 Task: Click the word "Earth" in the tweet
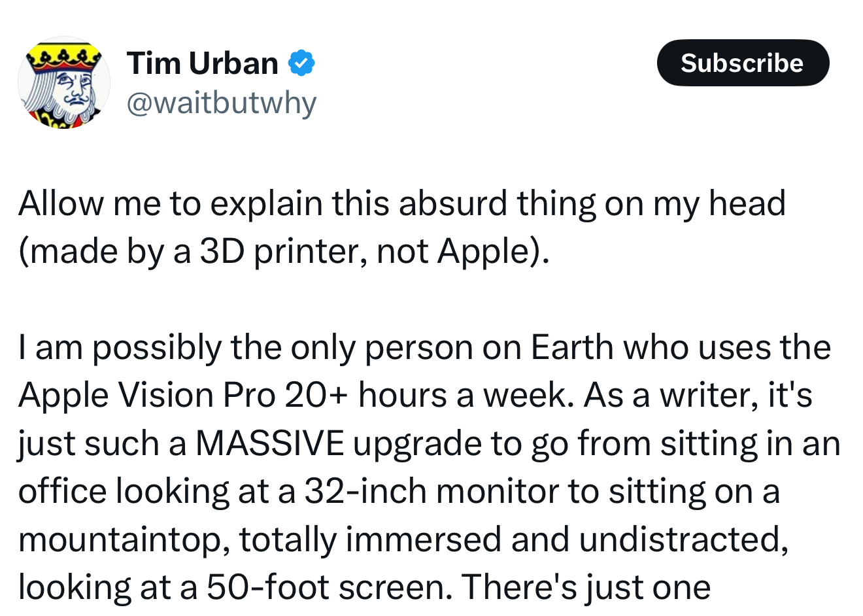click(x=571, y=347)
